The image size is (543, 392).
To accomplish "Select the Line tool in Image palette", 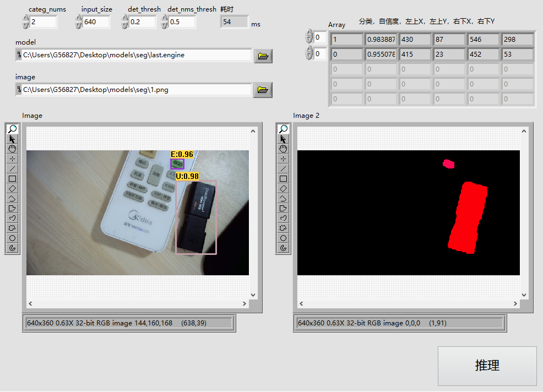I will click(12, 168).
